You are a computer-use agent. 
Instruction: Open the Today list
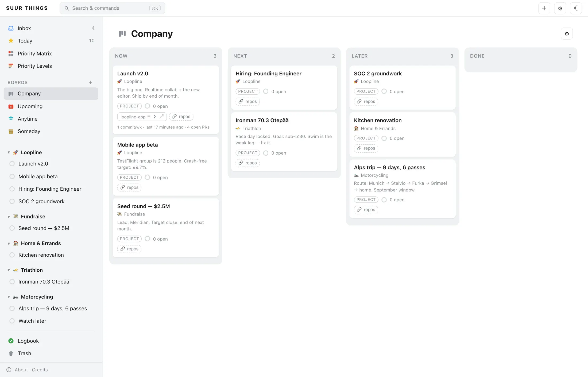point(51,41)
